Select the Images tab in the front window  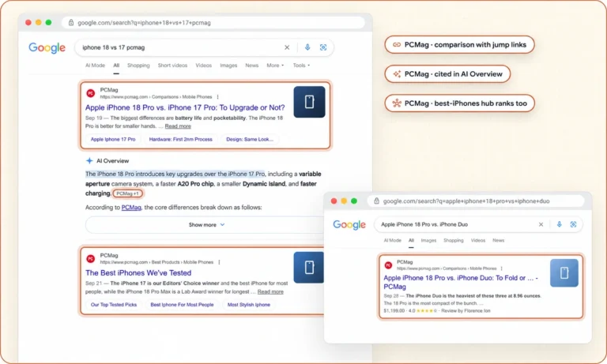(428, 240)
